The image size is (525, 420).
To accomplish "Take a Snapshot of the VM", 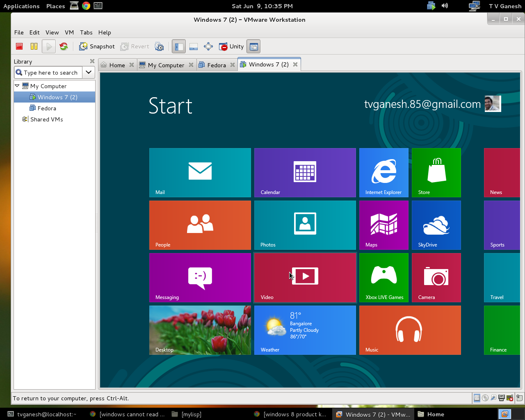I will click(x=97, y=46).
